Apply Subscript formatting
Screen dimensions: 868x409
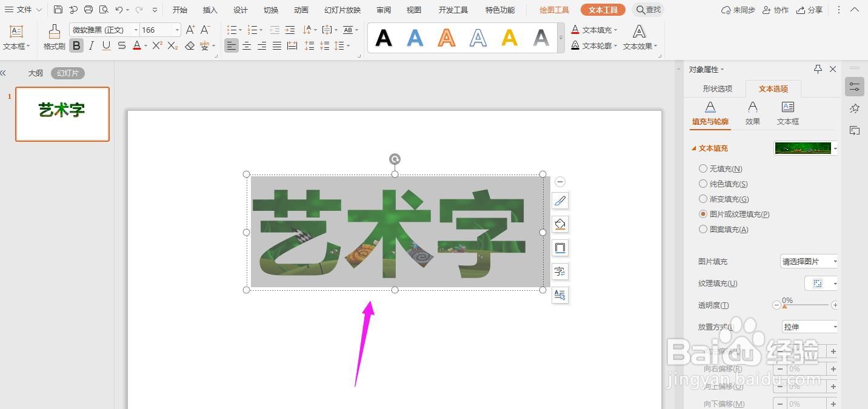coord(173,45)
